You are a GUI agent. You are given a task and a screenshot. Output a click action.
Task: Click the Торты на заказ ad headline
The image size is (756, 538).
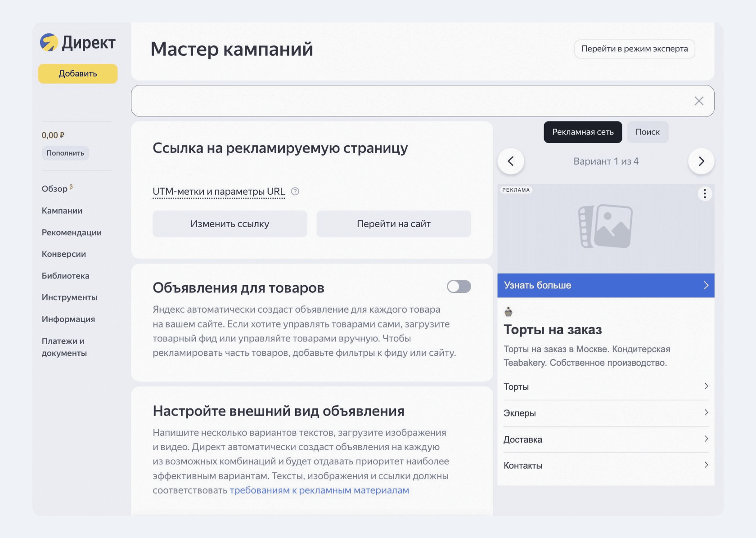click(553, 330)
